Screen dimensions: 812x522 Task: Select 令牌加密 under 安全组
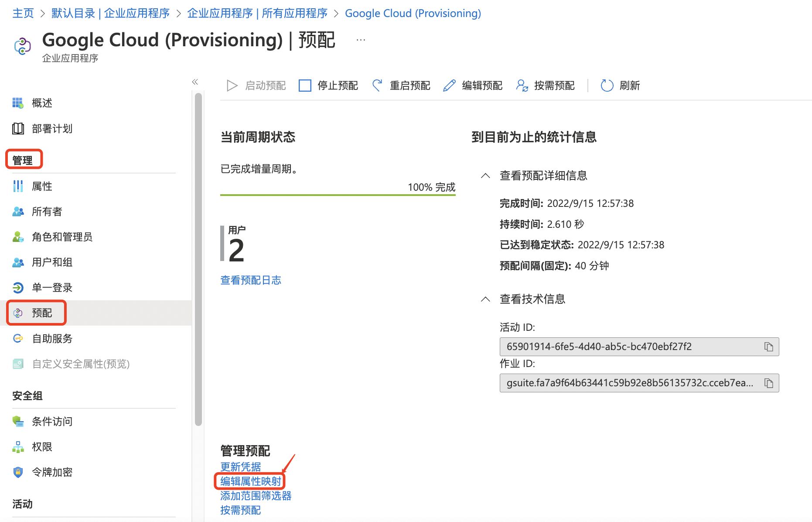[x=52, y=472]
